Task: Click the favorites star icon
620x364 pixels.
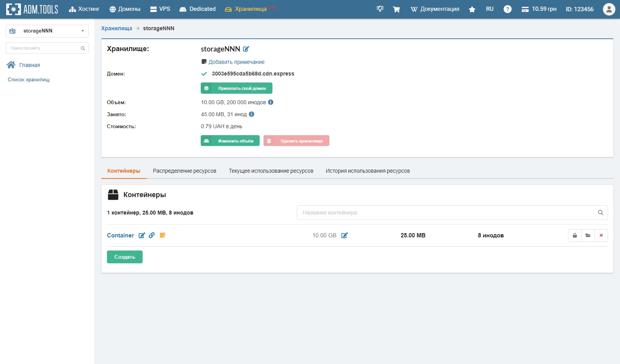Action: (472, 9)
